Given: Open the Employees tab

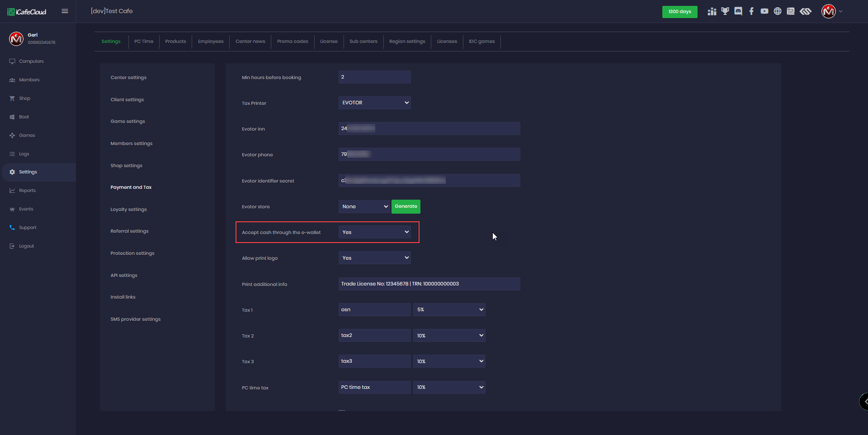Looking at the screenshot, I should (x=211, y=42).
